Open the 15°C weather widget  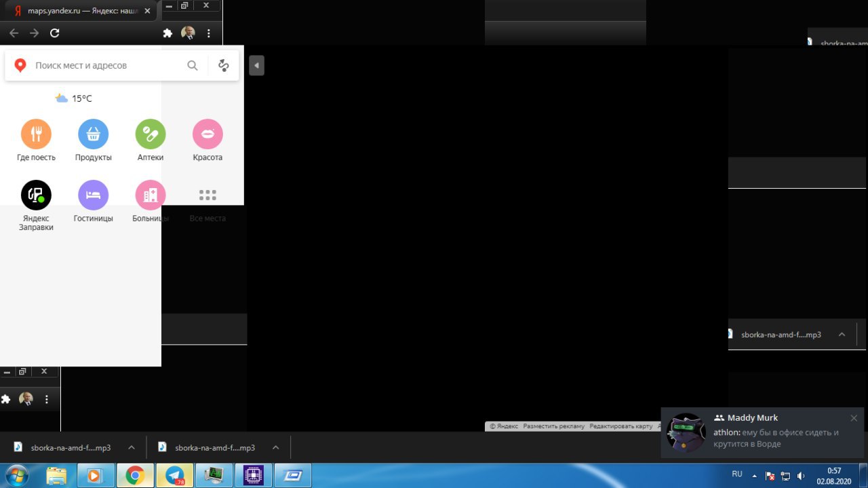[x=73, y=98]
